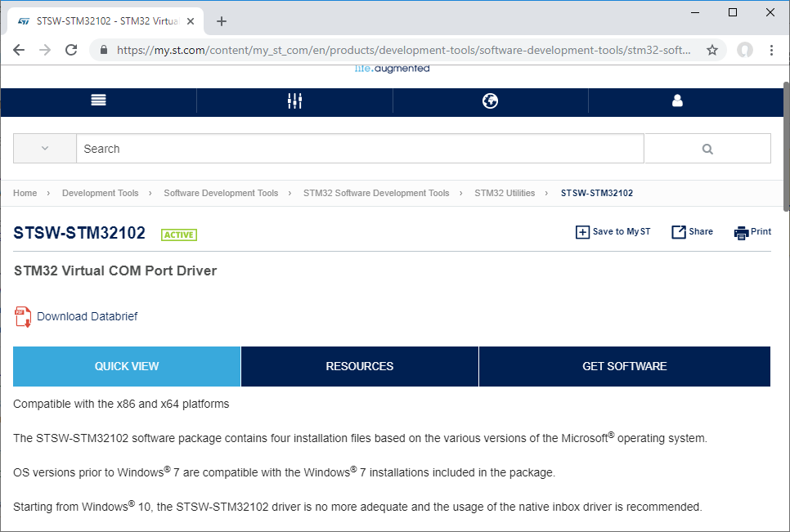Click the page vertical scrollbar thumb
Image resolution: width=790 pixels, height=532 pixels.
point(787,146)
